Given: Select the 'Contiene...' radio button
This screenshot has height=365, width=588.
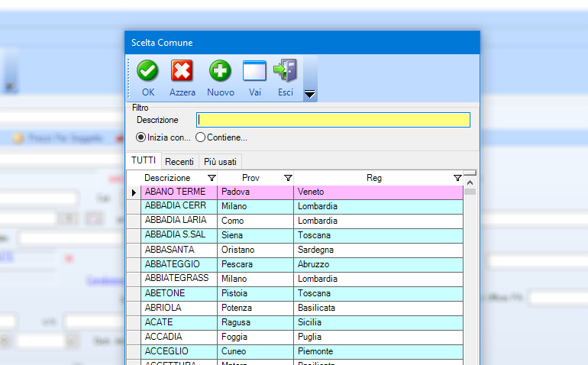Looking at the screenshot, I should point(201,137).
